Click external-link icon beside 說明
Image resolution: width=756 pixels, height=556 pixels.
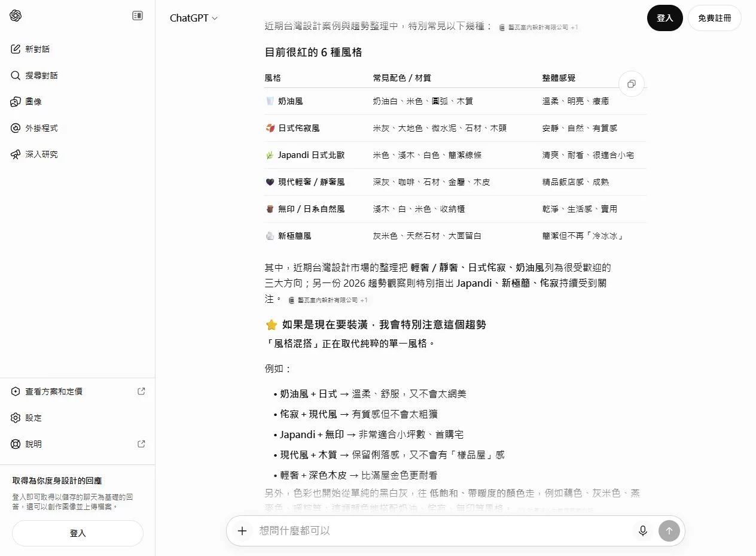point(141,444)
